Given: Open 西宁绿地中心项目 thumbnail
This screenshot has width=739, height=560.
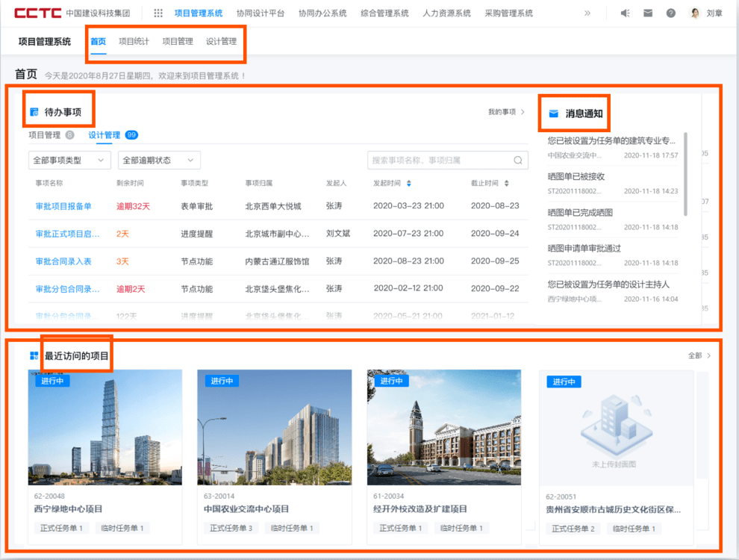Looking at the screenshot, I should pyautogui.click(x=105, y=427).
